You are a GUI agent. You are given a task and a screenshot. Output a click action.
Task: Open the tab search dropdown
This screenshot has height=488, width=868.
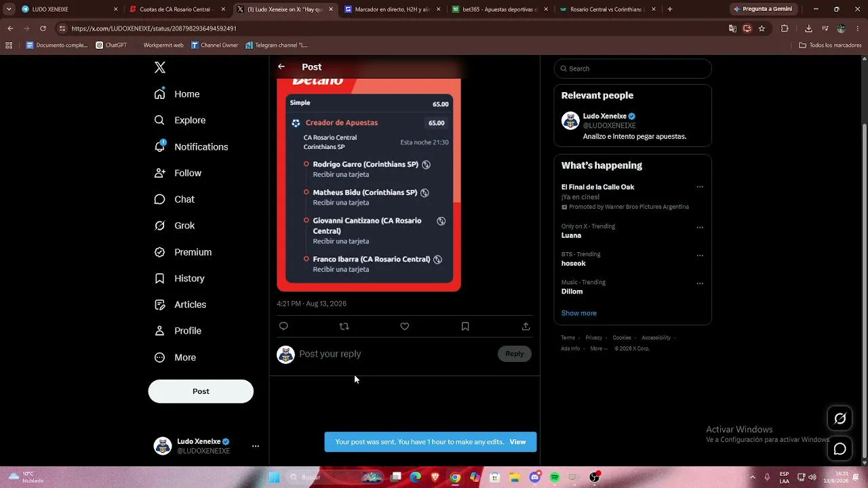click(9, 9)
